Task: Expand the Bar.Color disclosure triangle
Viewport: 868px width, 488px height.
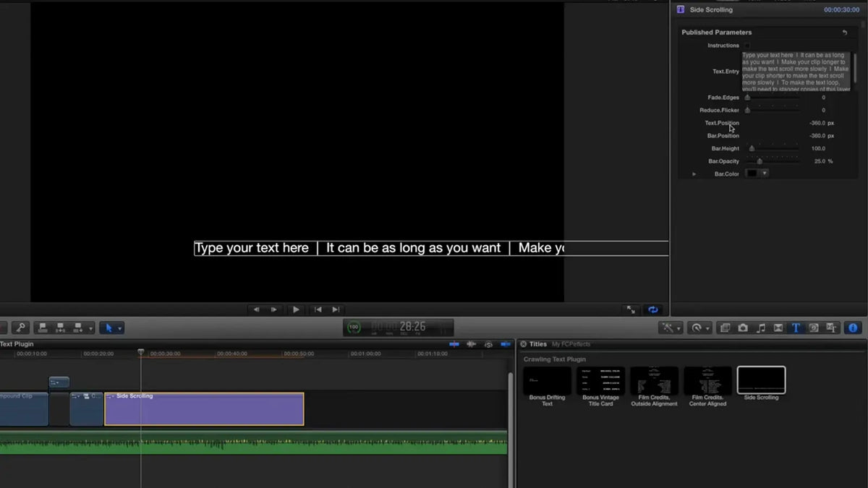Action: pos(694,174)
